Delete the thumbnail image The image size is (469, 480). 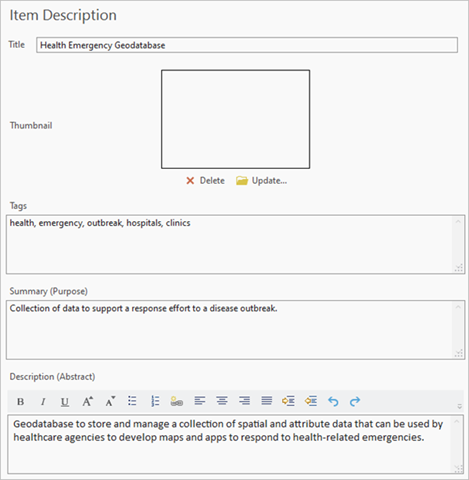(x=205, y=181)
